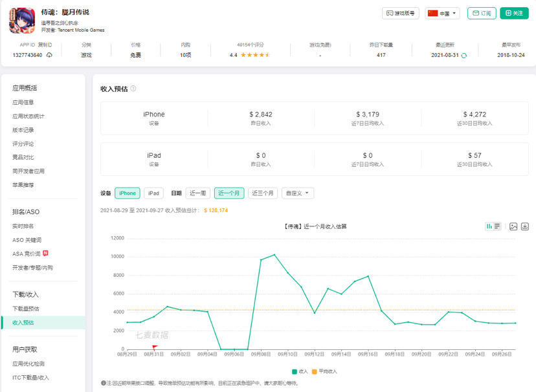The width and height of the screenshot is (536, 392).
Task: Click the 2018-10-24 first release date
Action: [511, 55]
